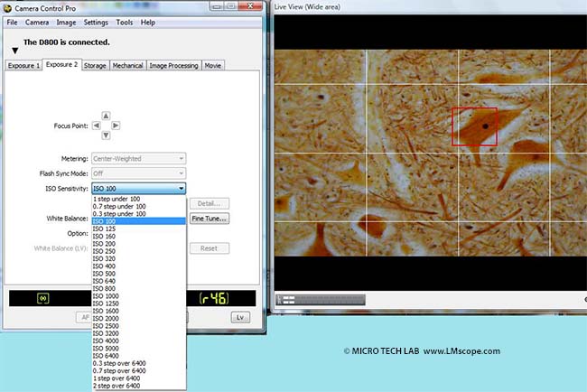The height and width of the screenshot is (392, 587).
Task: Switch to the Exposure 1 tab
Action: (x=23, y=66)
